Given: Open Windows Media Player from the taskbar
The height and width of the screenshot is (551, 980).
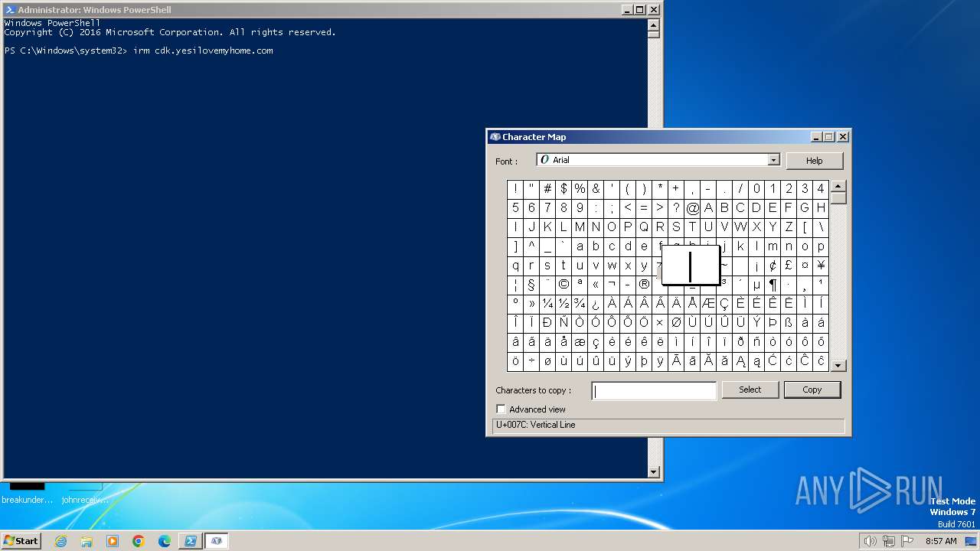Looking at the screenshot, I should 113,541.
